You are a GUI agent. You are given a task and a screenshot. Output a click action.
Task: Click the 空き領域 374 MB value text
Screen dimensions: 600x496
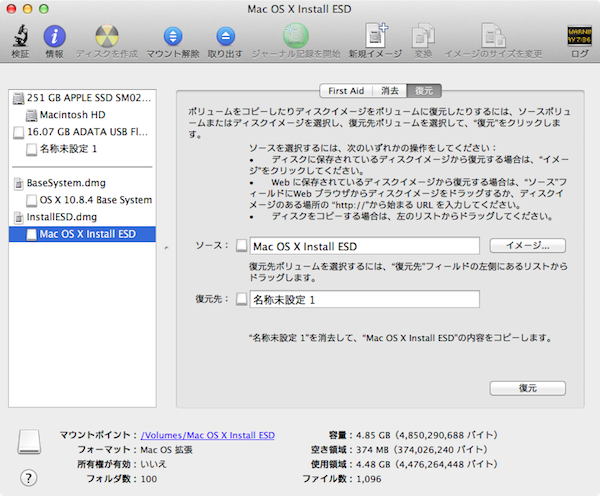(x=422, y=450)
